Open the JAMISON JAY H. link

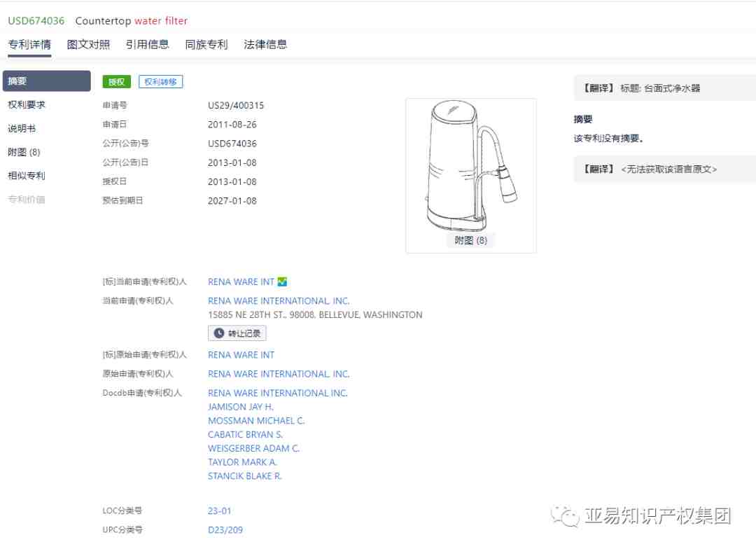[x=241, y=407]
